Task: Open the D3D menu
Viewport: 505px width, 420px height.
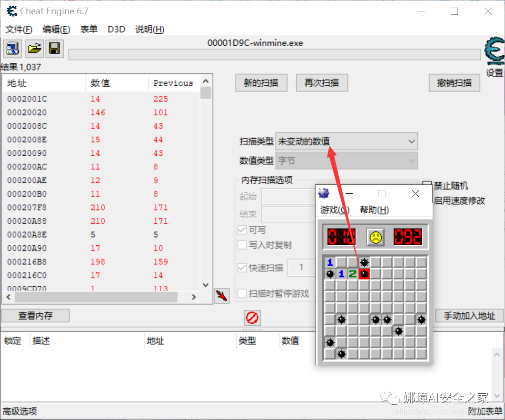Action: tap(116, 30)
